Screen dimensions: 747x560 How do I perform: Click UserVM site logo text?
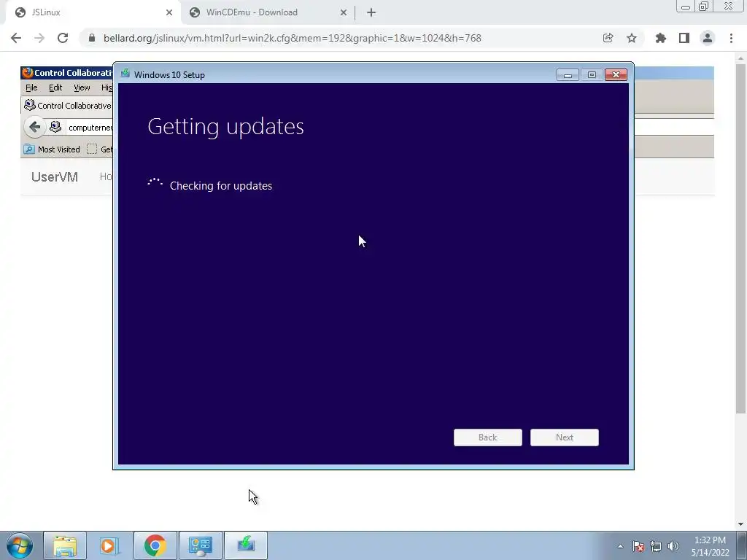pyautogui.click(x=54, y=177)
